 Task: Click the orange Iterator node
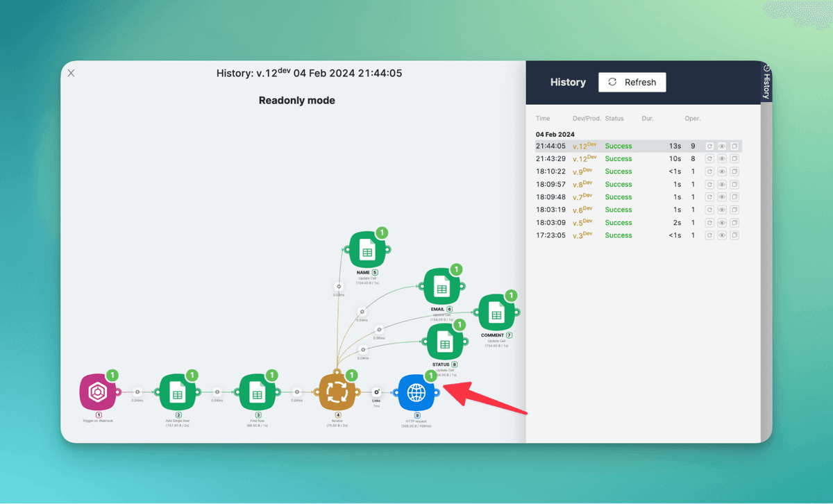pyautogui.click(x=337, y=392)
